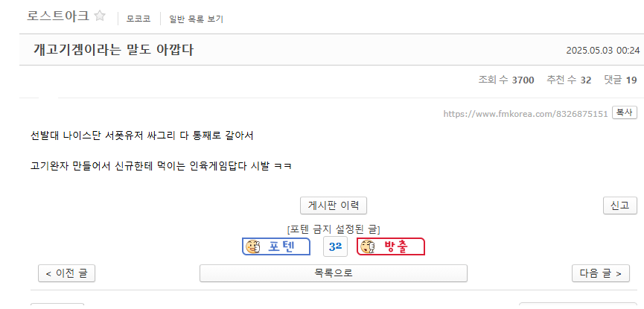Click the 2025.05.03 00:24 timestamp

click(603, 51)
